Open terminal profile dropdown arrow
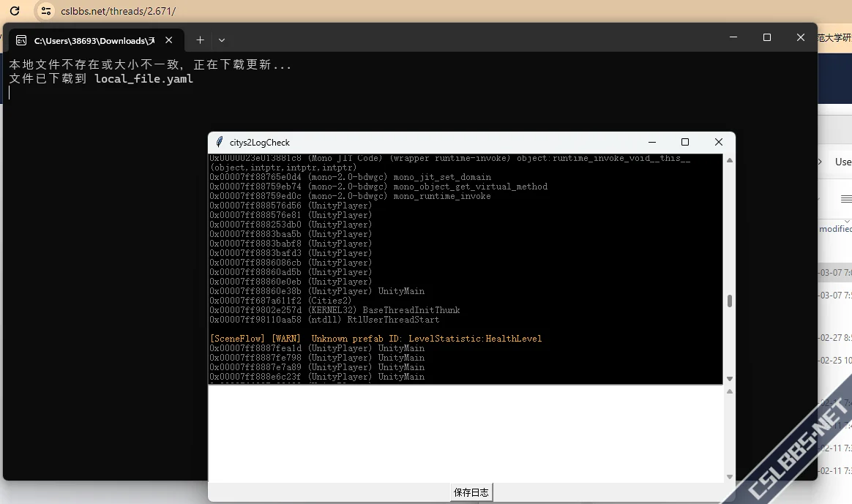The height and width of the screenshot is (504, 852). point(222,40)
